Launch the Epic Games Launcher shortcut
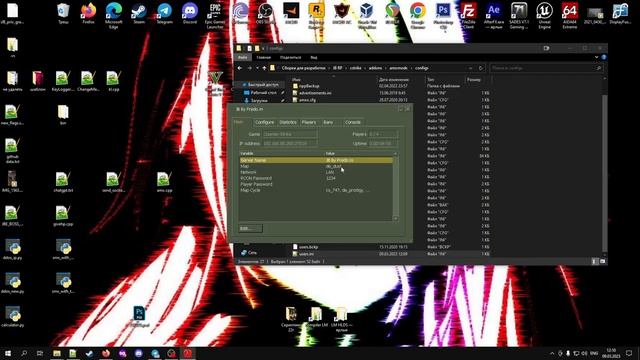The height and width of the screenshot is (360, 640). (215, 16)
